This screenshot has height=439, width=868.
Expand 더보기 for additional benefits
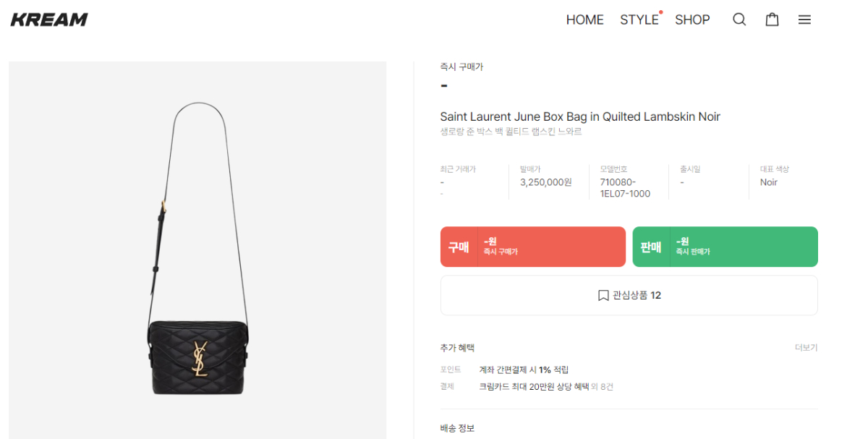click(806, 348)
